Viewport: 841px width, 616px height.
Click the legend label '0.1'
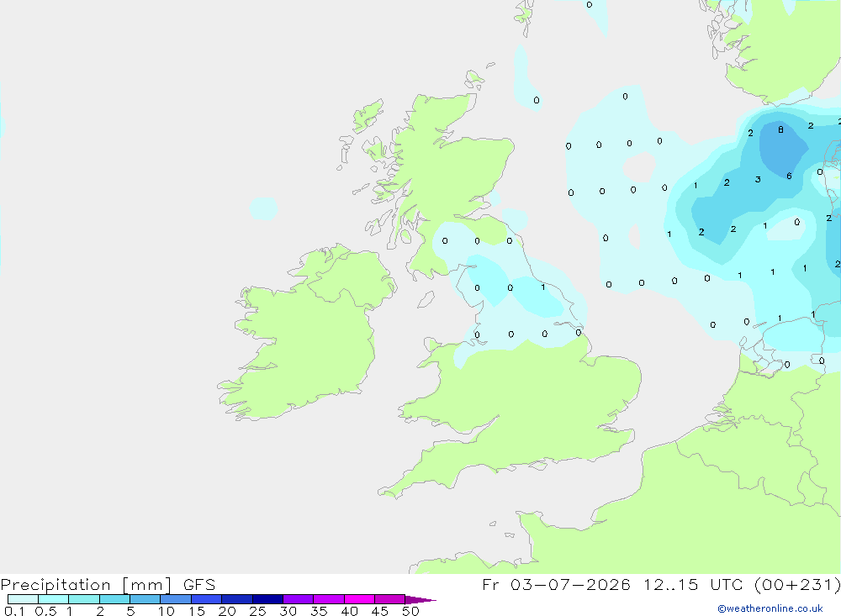pos(14,611)
